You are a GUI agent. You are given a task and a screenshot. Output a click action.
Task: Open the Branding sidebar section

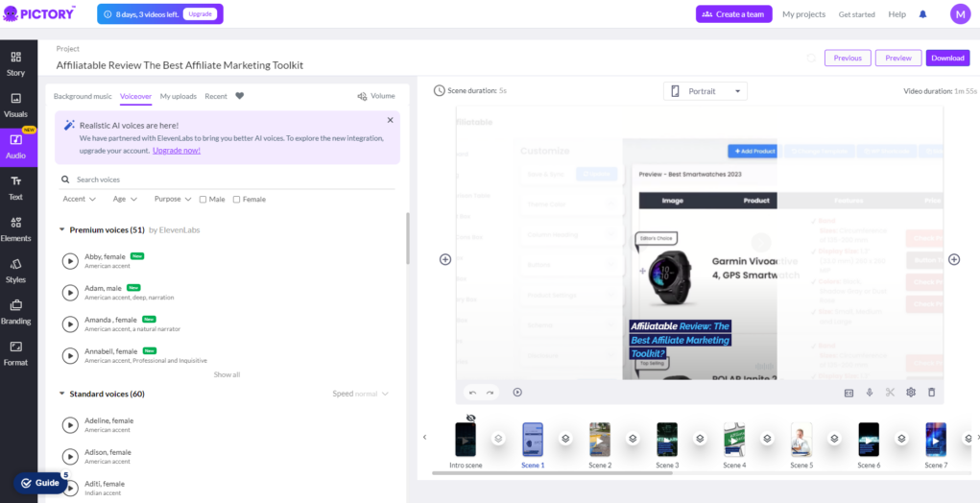[x=16, y=311]
